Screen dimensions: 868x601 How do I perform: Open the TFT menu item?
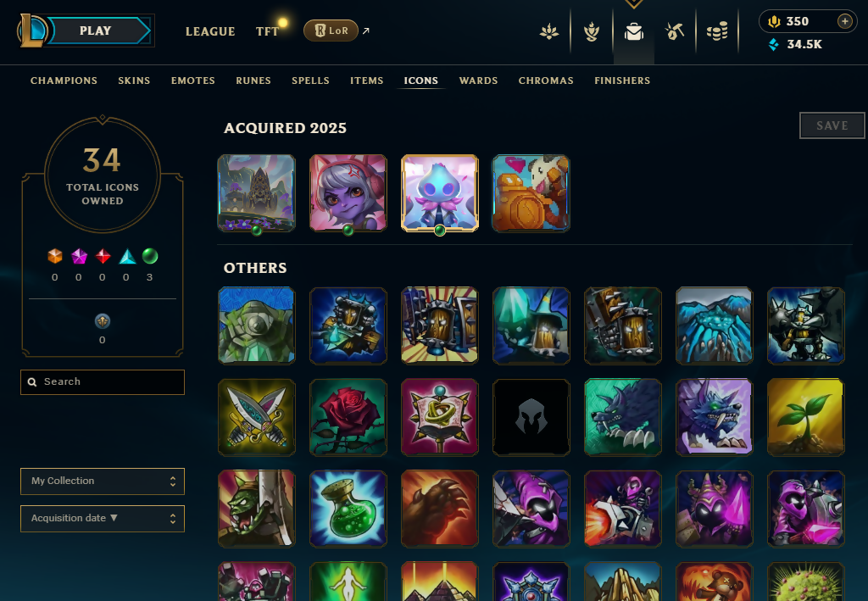[x=267, y=31]
